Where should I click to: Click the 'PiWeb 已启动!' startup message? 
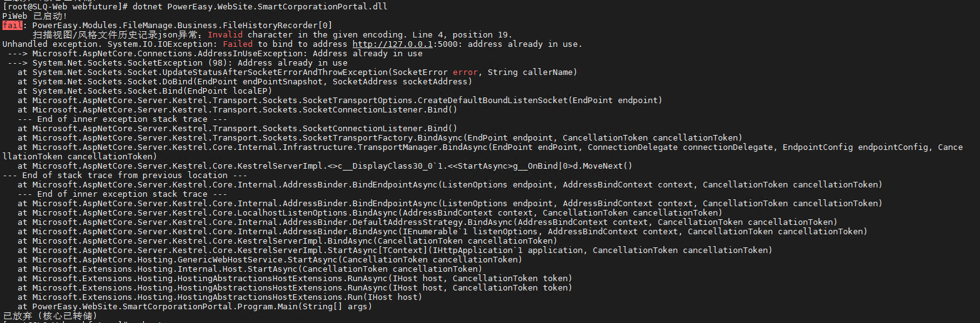coord(35,16)
